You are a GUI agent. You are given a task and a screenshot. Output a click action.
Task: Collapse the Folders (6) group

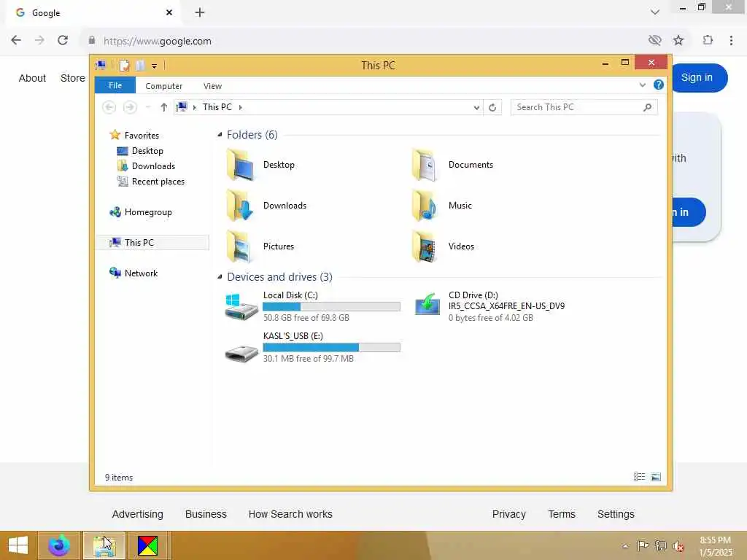pos(220,135)
